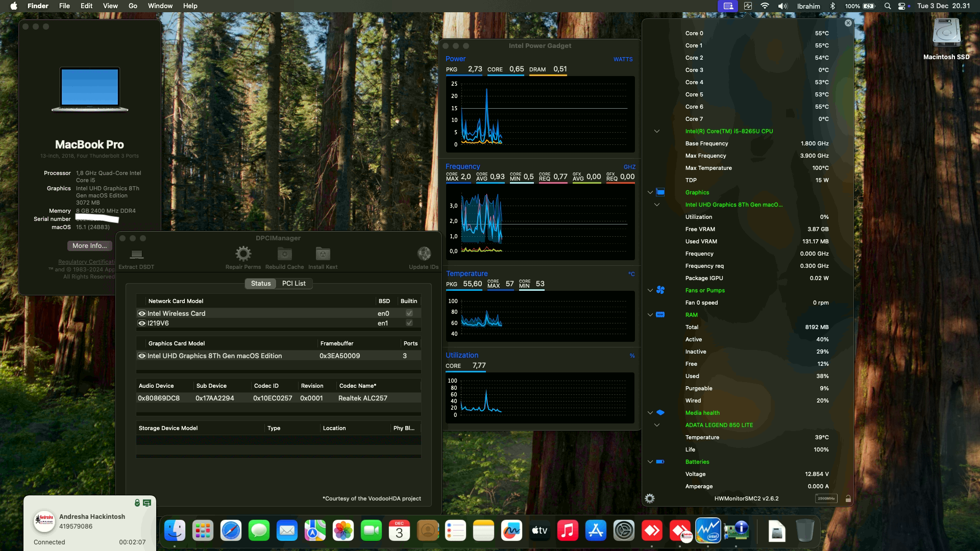Open Macintosh SSD desktop drive

pyautogui.click(x=946, y=34)
